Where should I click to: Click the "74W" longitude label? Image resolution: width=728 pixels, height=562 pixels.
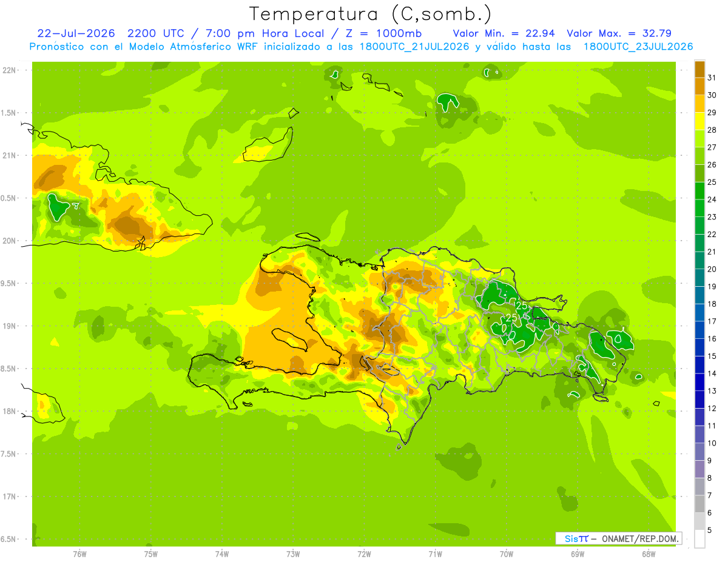[x=222, y=554]
